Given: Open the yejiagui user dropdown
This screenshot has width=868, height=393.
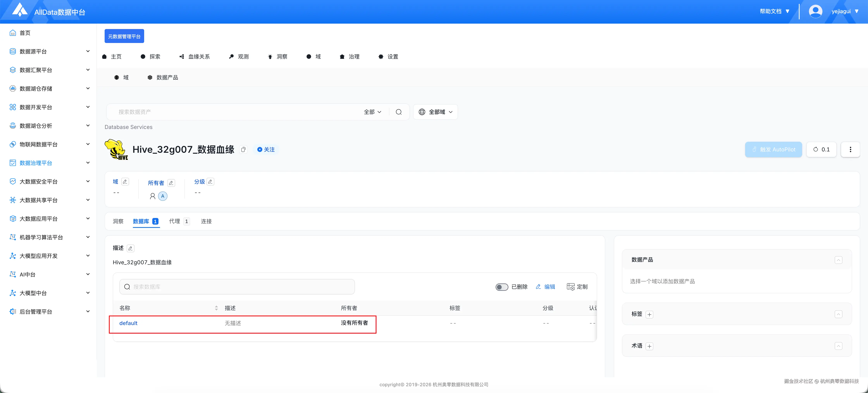Looking at the screenshot, I should [845, 11].
